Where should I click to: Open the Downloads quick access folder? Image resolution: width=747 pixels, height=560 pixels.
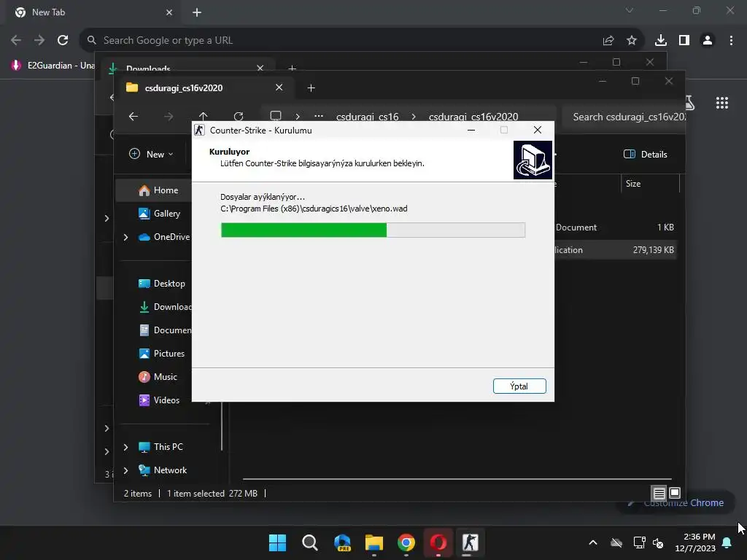point(164,307)
